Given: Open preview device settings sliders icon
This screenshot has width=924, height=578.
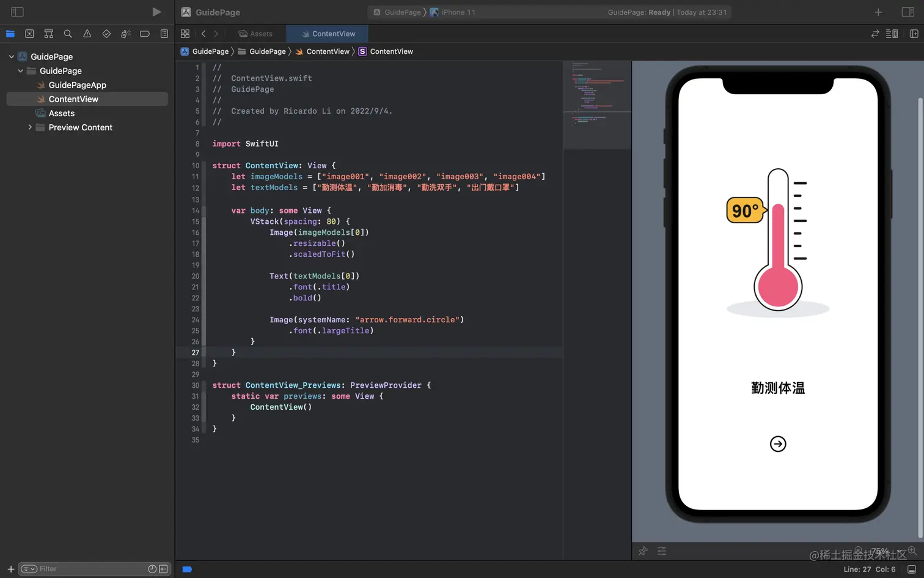Looking at the screenshot, I should point(662,551).
